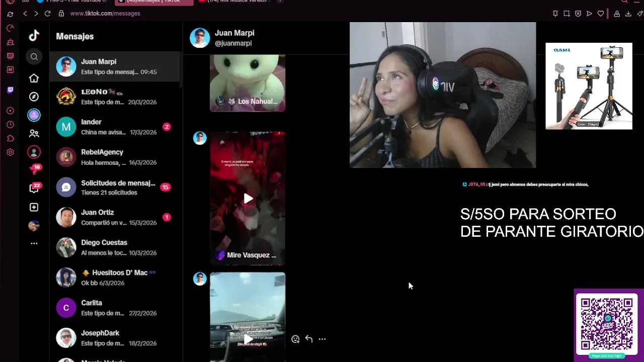
Task: Click the padlock site info icon
Action: pos(61,14)
